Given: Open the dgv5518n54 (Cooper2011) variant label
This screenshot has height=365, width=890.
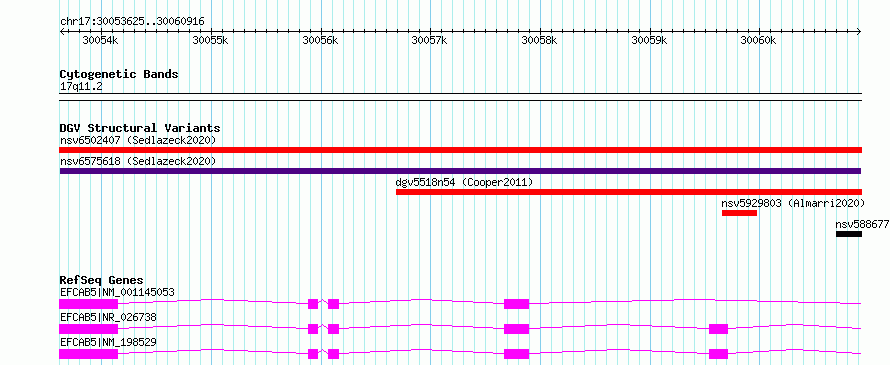Looking at the screenshot, I should pos(464,182).
